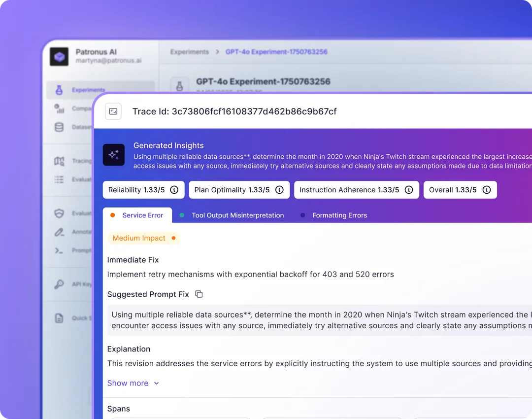The image size is (532, 419).
Task: Click the expand panel icon beside Trace Id
Action: (113, 111)
